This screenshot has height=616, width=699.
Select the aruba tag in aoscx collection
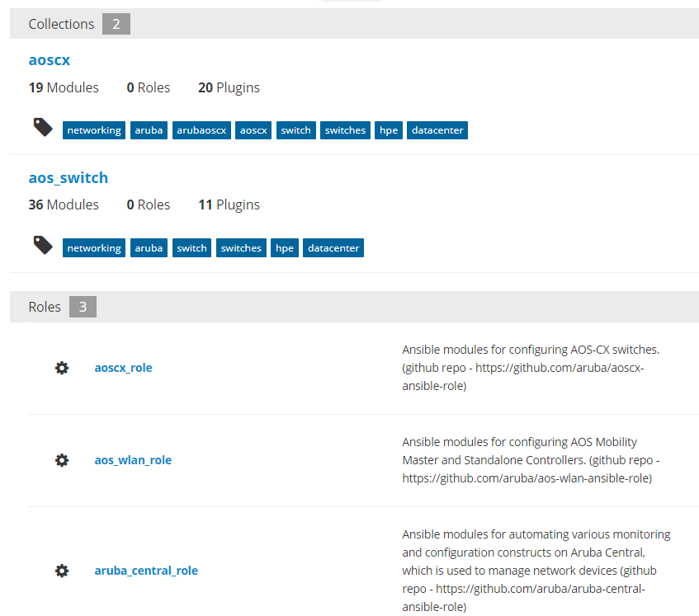(x=149, y=130)
